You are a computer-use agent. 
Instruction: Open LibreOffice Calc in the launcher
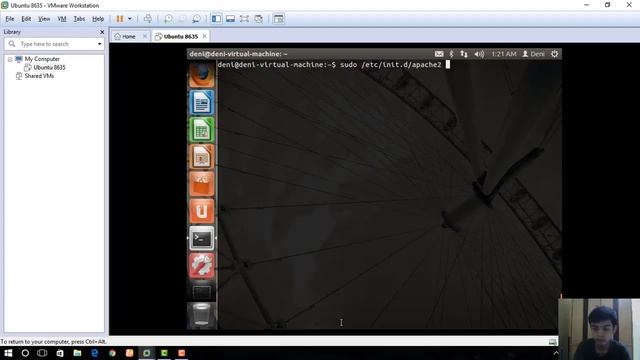tap(202, 129)
